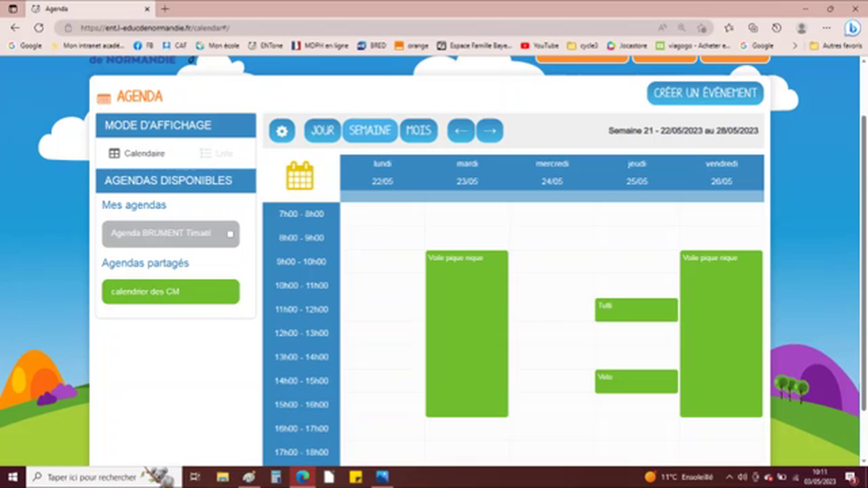Select the Calendrier display mode icon
This screenshot has height=488, width=868.
pos(114,153)
